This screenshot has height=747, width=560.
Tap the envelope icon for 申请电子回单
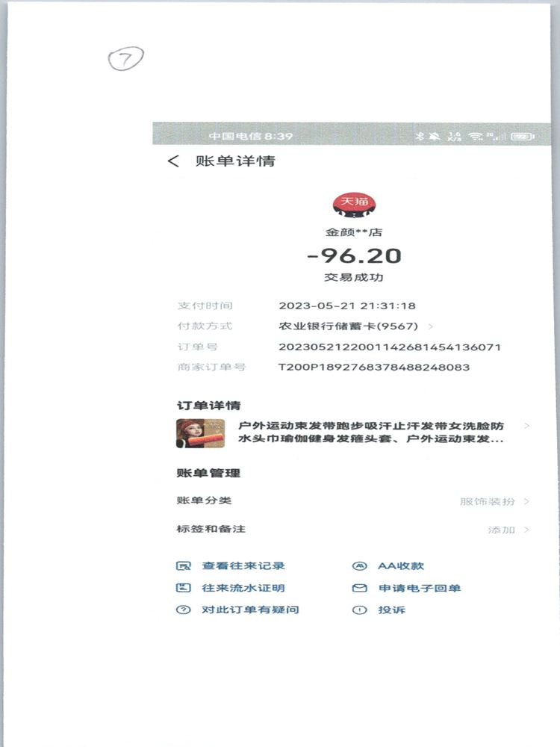(x=360, y=588)
